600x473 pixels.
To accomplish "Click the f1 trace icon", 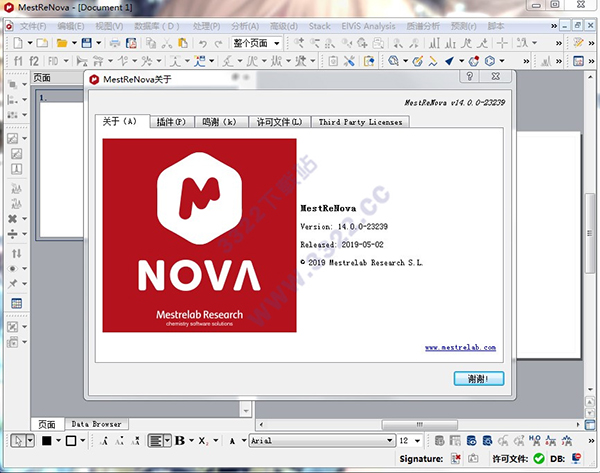I will tap(18, 61).
